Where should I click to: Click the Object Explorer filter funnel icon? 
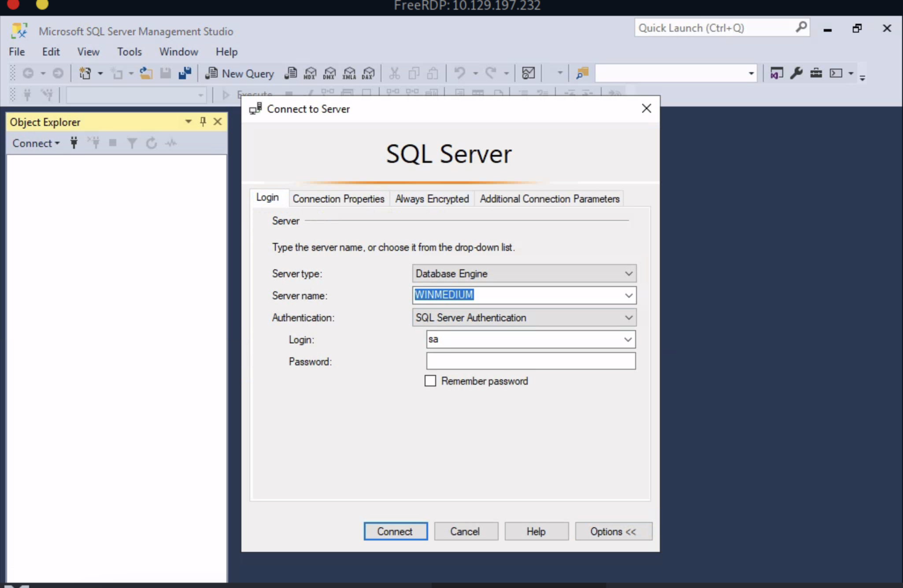coord(132,143)
